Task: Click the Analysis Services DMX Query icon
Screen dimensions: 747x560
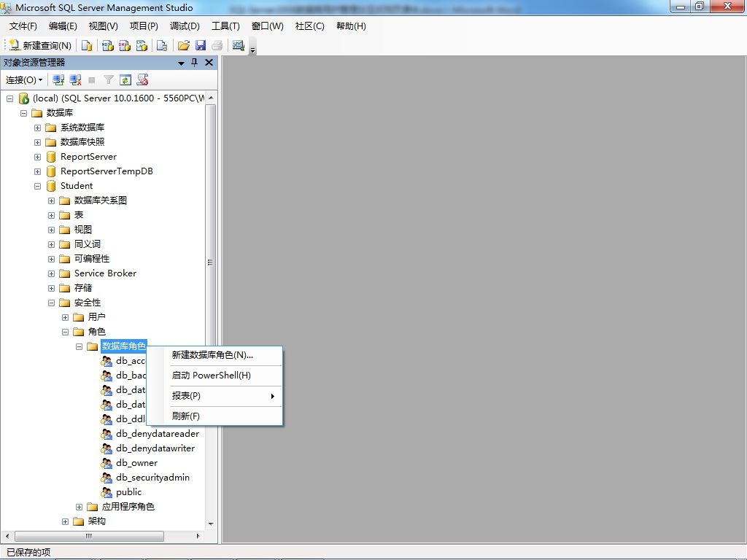Action: [x=125, y=45]
